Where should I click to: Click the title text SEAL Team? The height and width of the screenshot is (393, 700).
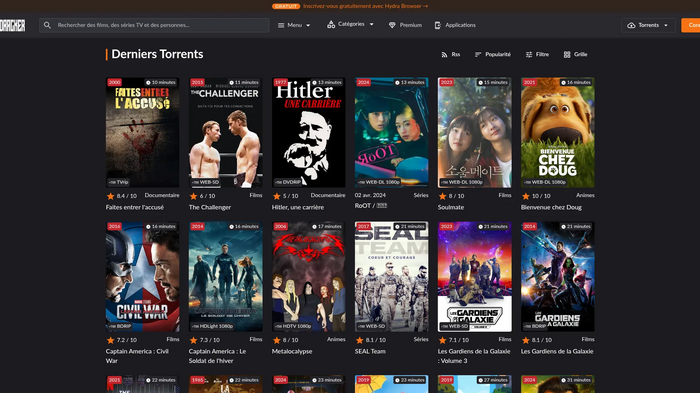(x=370, y=351)
